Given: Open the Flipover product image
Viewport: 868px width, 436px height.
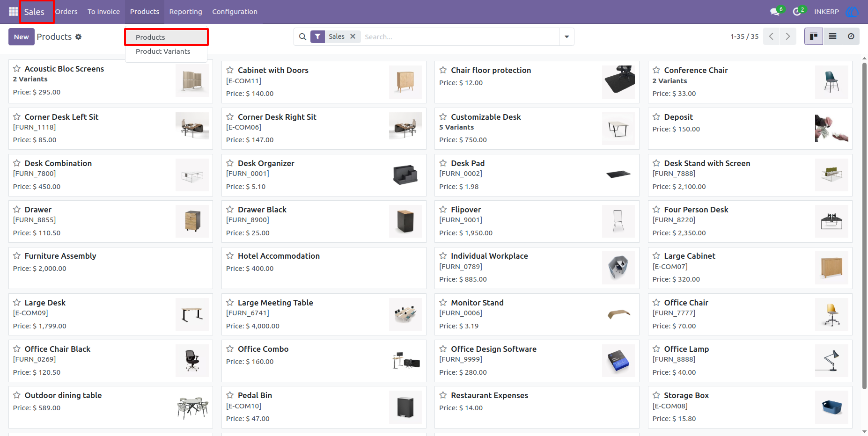Looking at the screenshot, I should click(x=618, y=221).
